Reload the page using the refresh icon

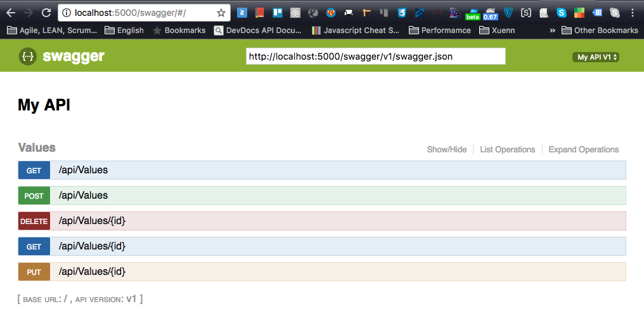tap(46, 13)
